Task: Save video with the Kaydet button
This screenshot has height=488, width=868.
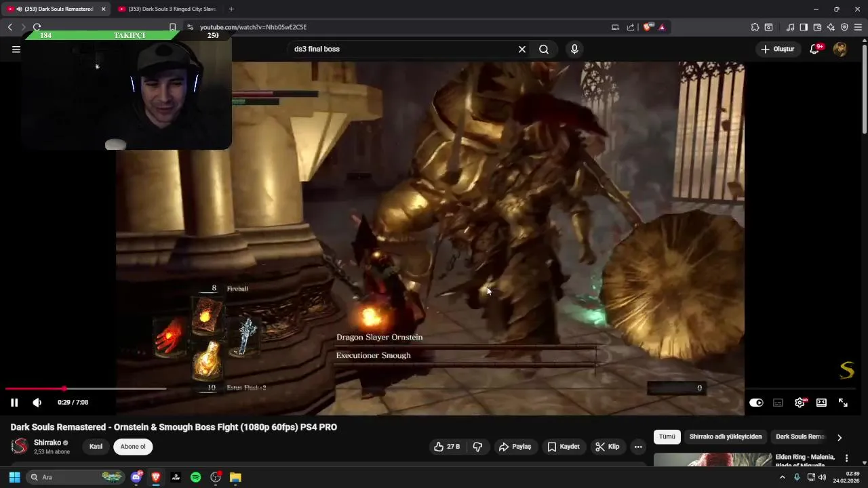Action: pyautogui.click(x=564, y=447)
